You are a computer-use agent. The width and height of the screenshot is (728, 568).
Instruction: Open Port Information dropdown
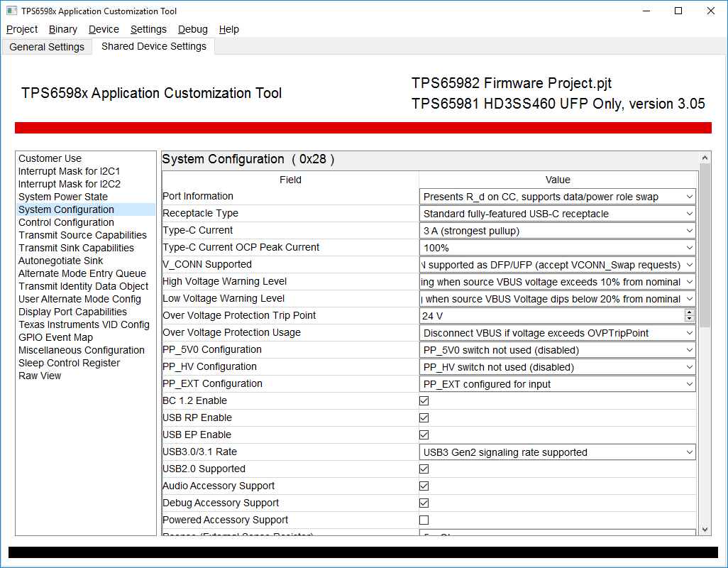pyautogui.click(x=557, y=197)
